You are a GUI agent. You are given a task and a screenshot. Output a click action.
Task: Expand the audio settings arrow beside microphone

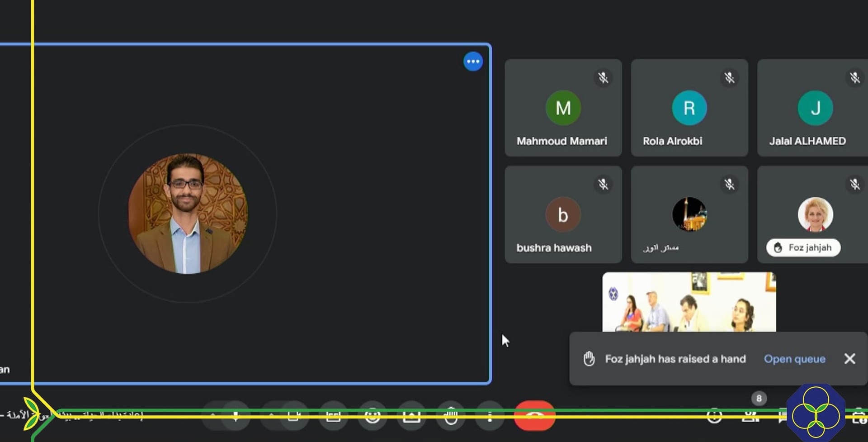pos(213,416)
